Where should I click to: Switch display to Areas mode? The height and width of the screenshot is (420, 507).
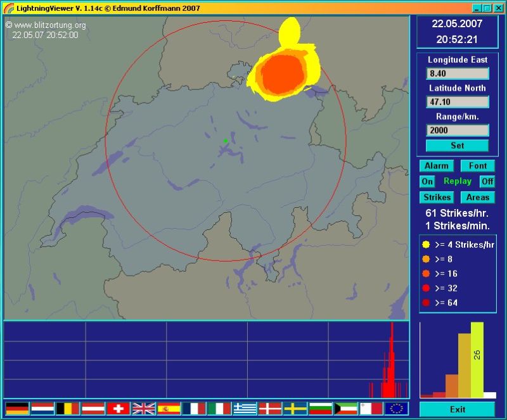click(x=478, y=197)
